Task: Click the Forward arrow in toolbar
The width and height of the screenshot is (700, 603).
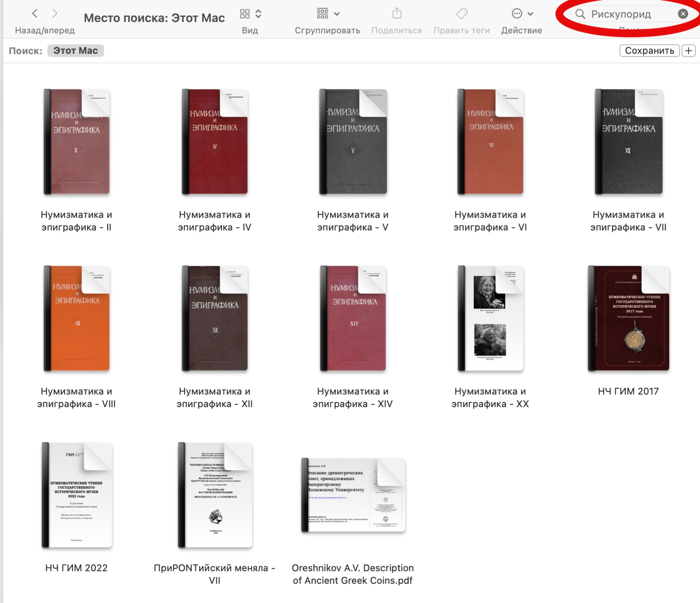Action: (x=55, y=14)
